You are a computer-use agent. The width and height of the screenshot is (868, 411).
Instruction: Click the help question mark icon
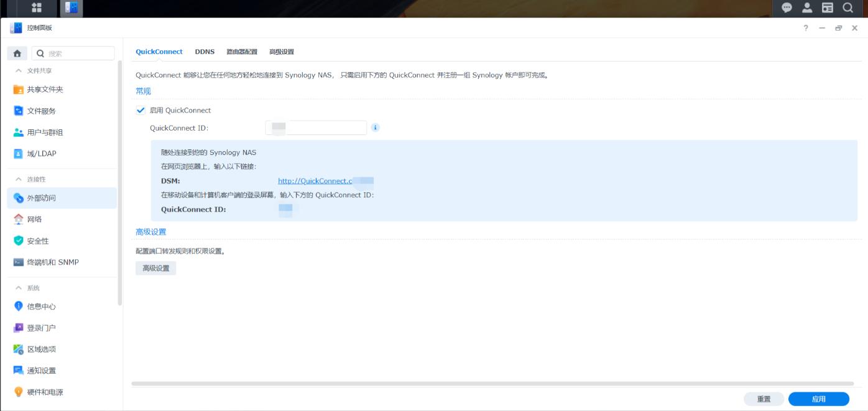pos(806,28)
